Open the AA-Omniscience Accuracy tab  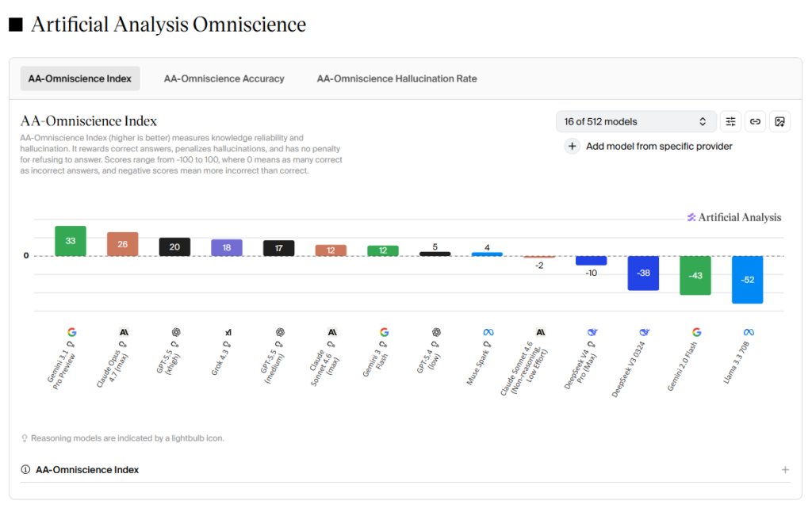click(x=224, y=78)
